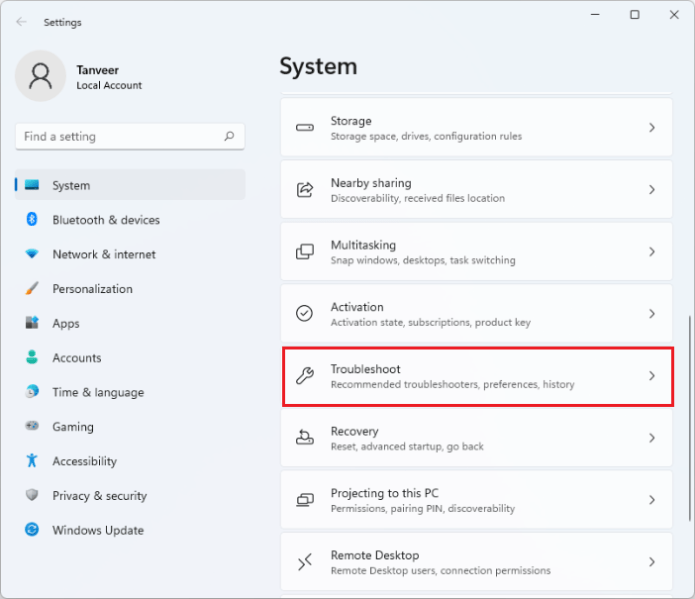This screenshot has width=695, height=599.
Task: Open Projecting to this PC chevron
Action: 652,500
